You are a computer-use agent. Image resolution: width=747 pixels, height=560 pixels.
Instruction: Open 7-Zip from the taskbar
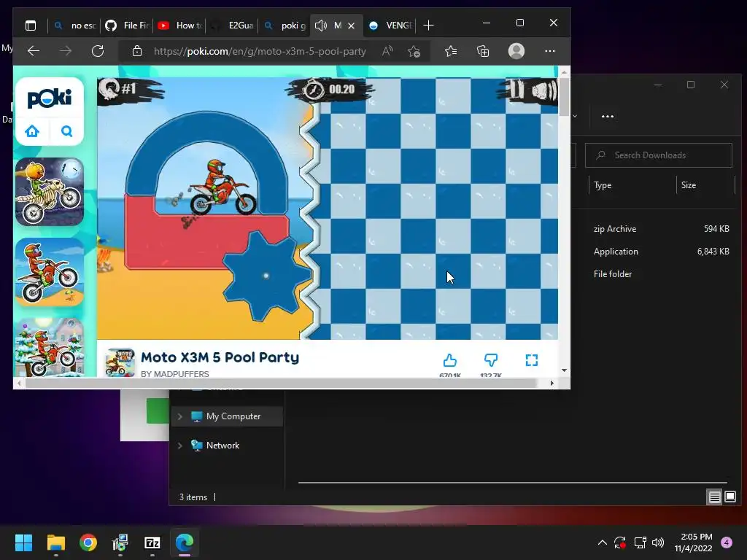click(x=152, y=542)
